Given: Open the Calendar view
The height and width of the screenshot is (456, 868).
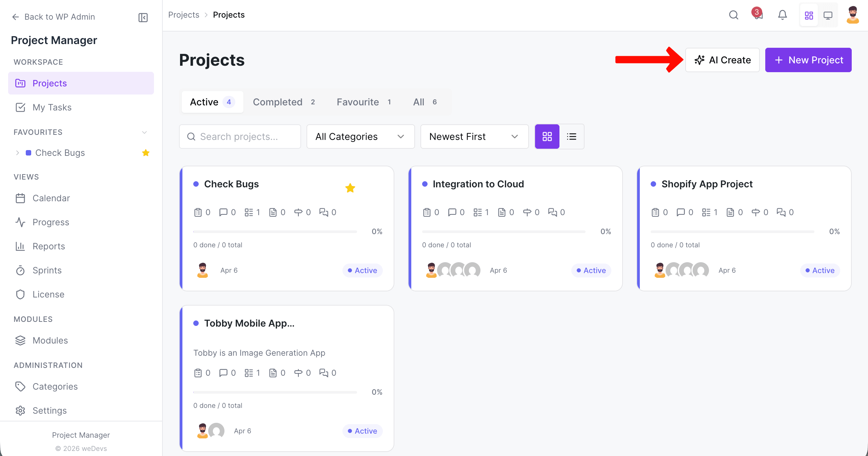Looking at the screenshot, I should [x=51, y=198].
